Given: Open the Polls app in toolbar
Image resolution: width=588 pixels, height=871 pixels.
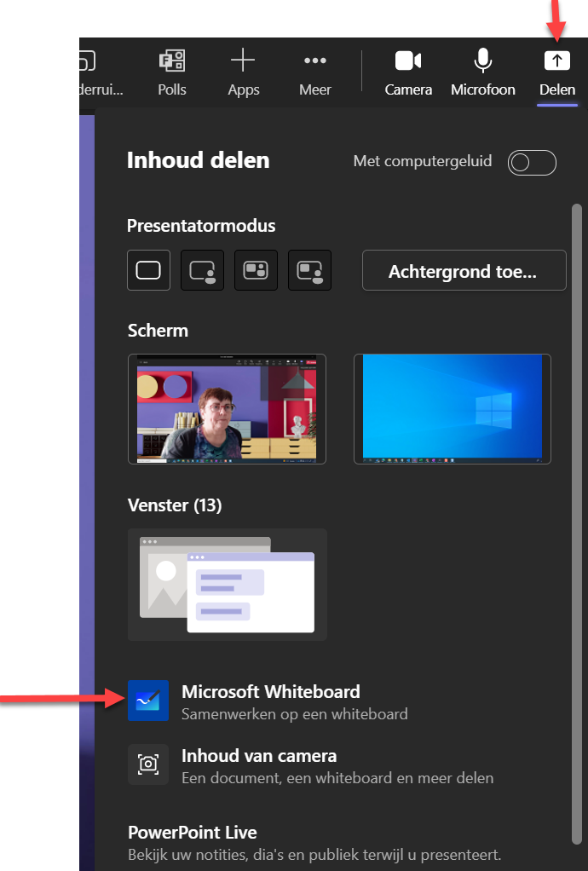Looking at the screenshot, I should (172, 72).
